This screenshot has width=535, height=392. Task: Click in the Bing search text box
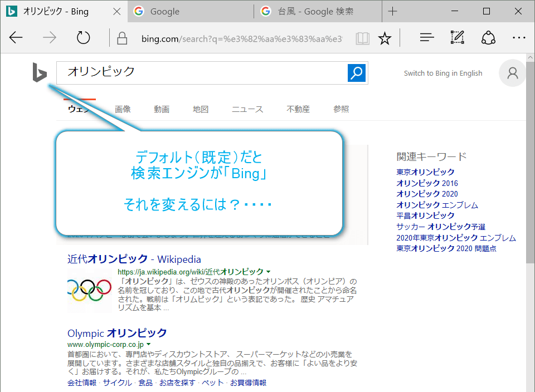pos(201,73)
